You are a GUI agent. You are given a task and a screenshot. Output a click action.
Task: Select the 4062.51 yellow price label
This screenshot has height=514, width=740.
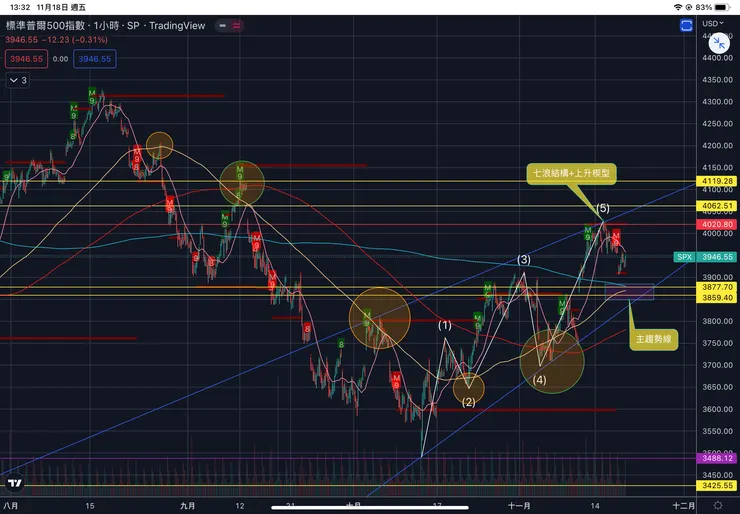tap(717, 206)
